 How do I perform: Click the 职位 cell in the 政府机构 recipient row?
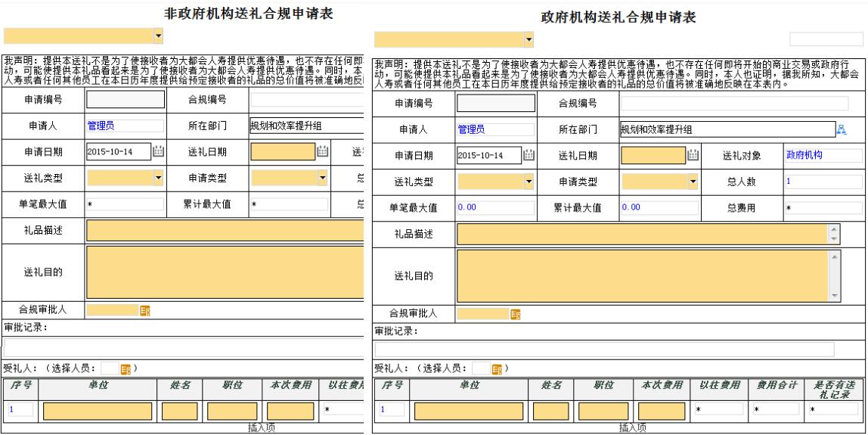(x=603, y=412)
